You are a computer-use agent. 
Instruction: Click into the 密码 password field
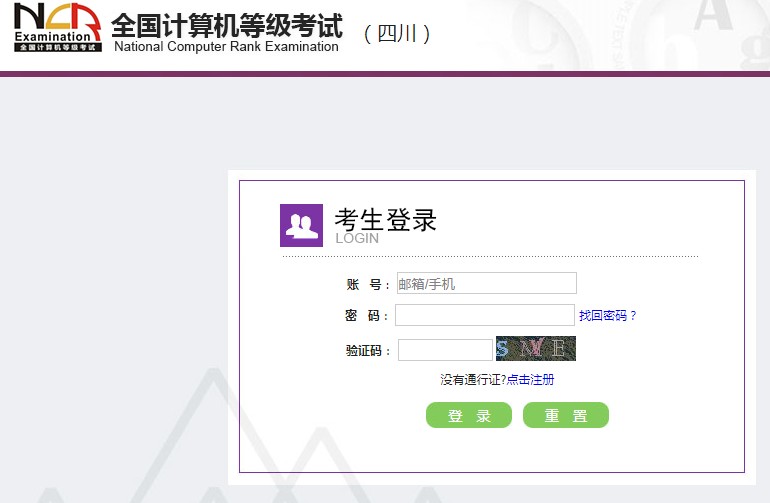coord(485,315)
